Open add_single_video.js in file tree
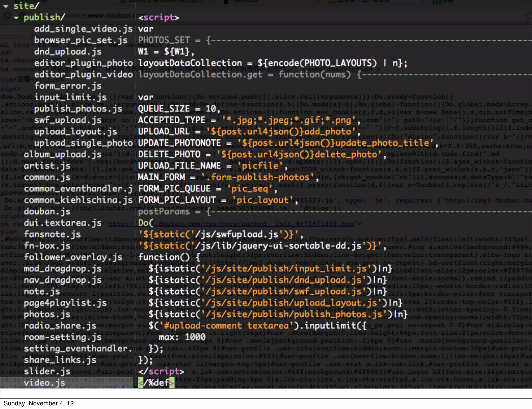532x409 pixels. click(83, 29)
